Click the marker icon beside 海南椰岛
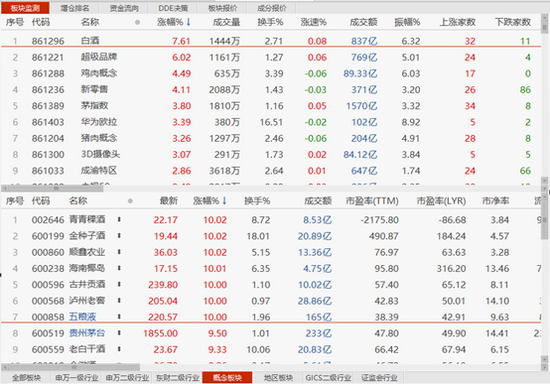 click(119, 268)
